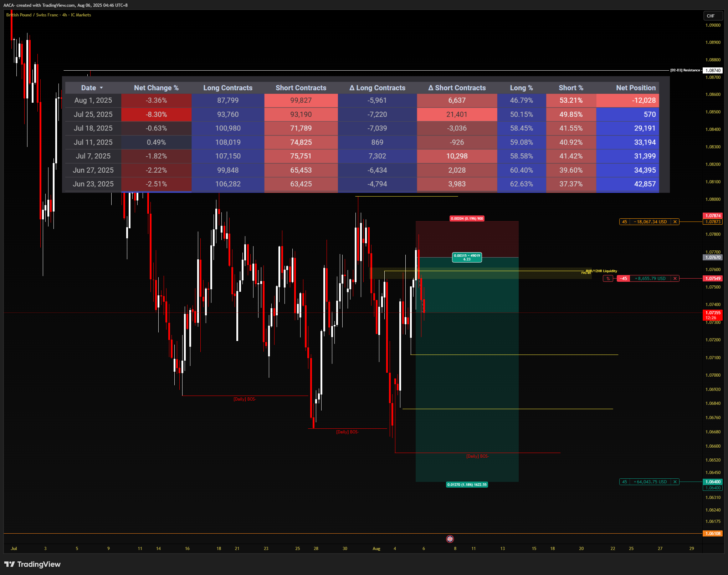Click the 53.21% short percent cell
Screen dimensions: 728x575
click(571, 101)
